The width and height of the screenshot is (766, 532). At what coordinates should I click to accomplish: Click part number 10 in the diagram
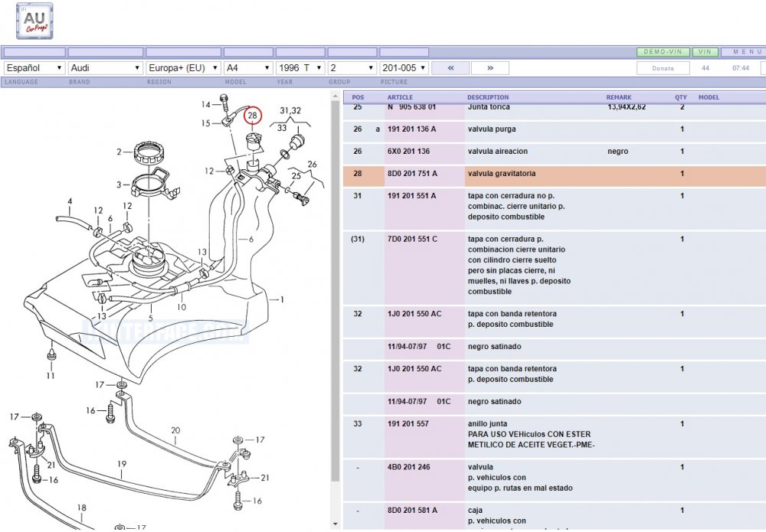(x=182, y=307)
